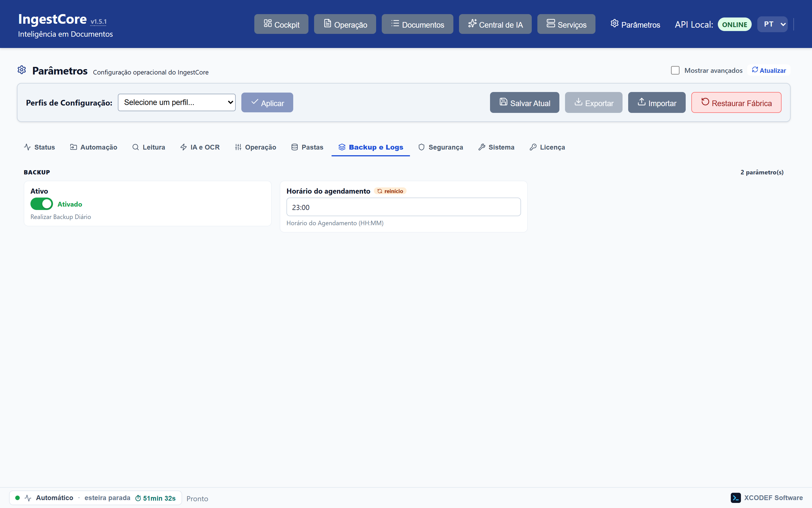This screenshot has height=508, width=812.
Task: Click the Central de IA sparkle icon
Action: pos(472,23)
